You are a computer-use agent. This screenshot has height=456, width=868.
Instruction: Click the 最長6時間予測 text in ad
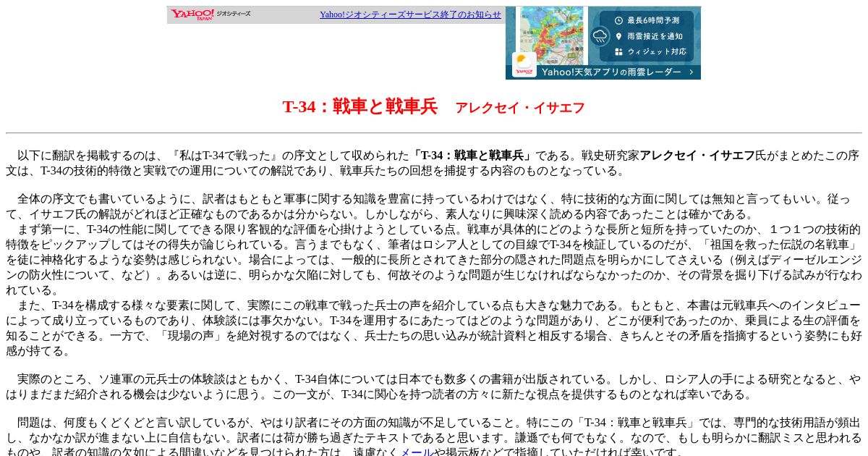pyautogui.click(x=653, y=20)
